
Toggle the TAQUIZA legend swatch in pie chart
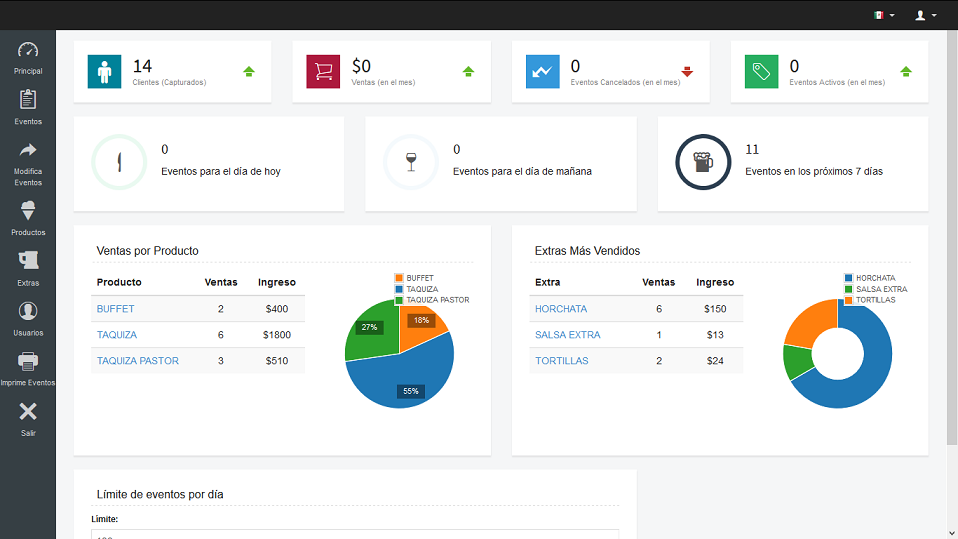click(x=399, y=289)
